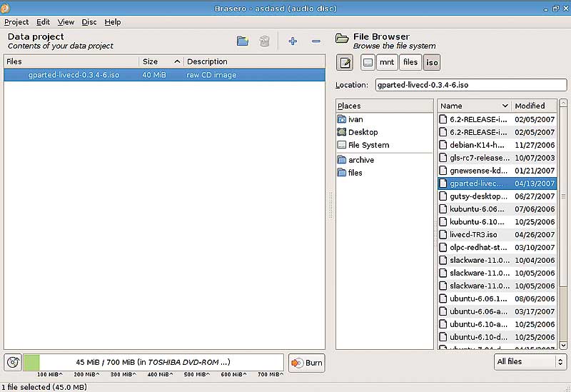Click ivan home folder icon

point(342,119)
